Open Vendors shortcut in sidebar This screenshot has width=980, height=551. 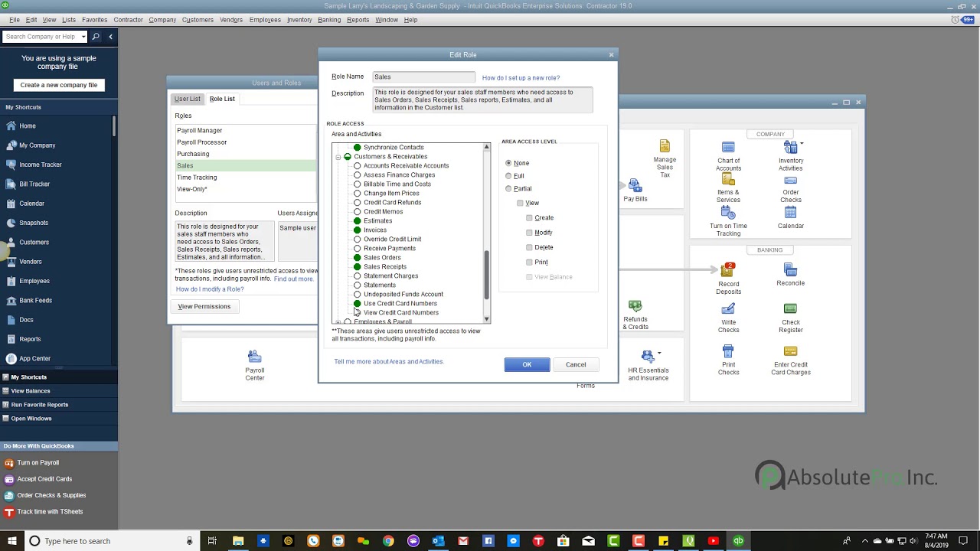(x=31, y=262)
